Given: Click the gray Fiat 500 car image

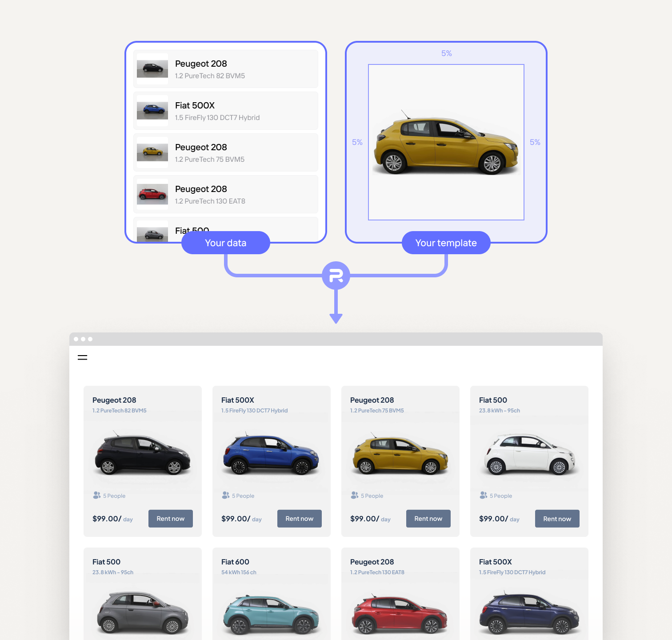Looking at the screenshot, I should pyautogui.click(x=142, y=613).
